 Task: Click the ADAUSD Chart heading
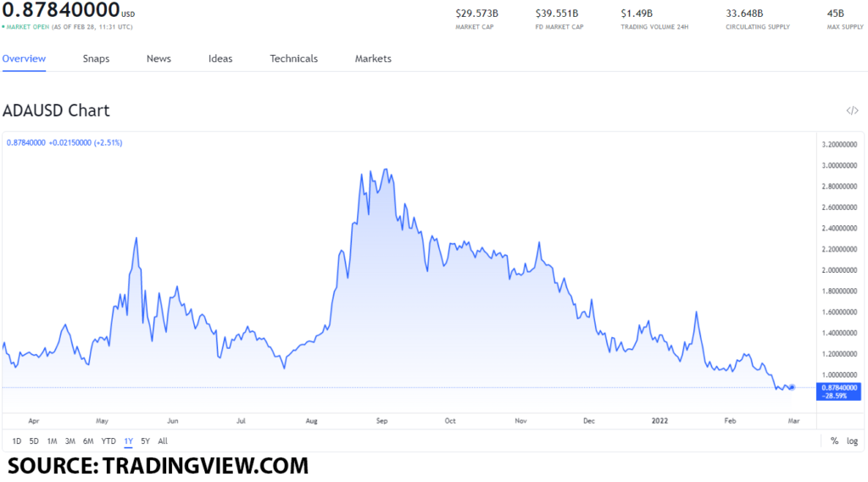click(56, 111)
